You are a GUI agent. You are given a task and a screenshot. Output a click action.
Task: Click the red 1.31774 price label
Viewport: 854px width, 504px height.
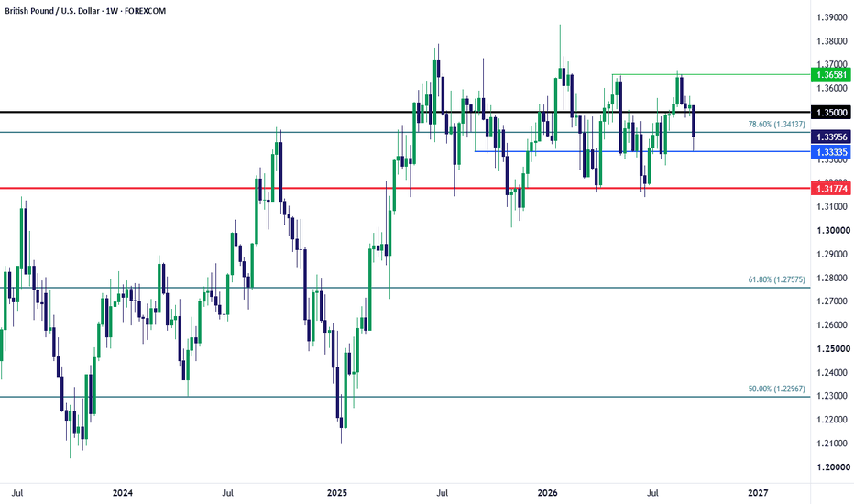[830, 189]
